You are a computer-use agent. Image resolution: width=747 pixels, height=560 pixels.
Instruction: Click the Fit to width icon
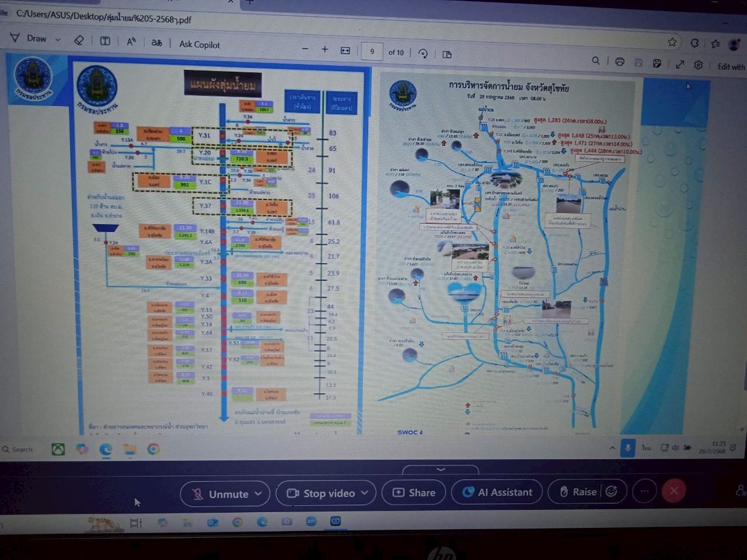point(345,51)
